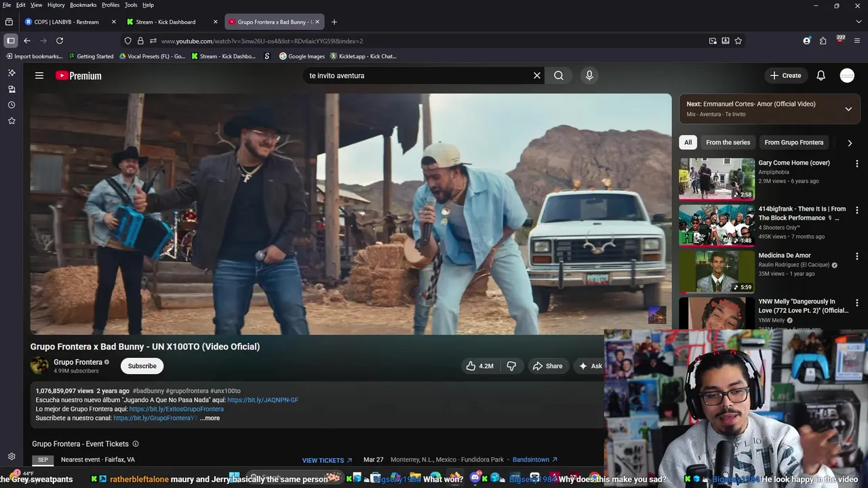Open History menu in menu bar

click(56, 5)
